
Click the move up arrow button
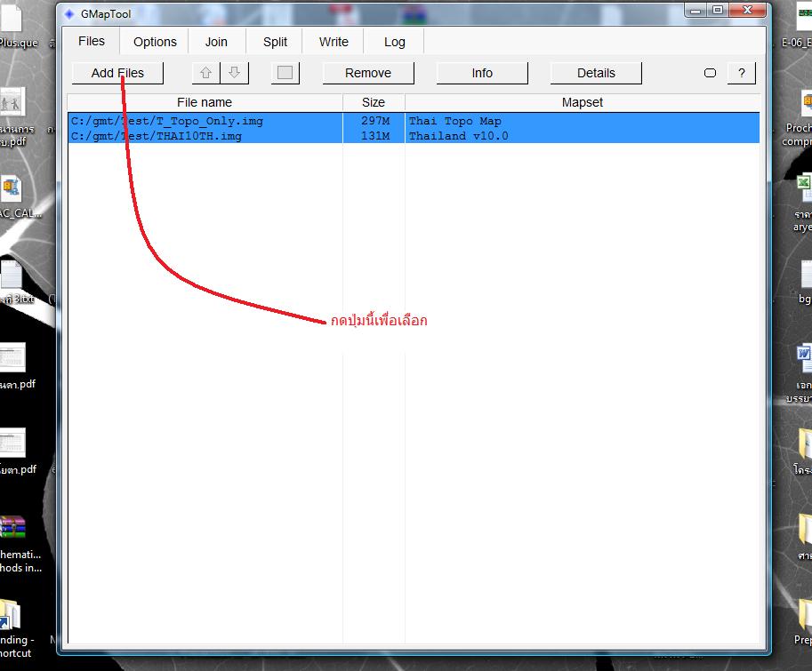[x=205, y=73]
